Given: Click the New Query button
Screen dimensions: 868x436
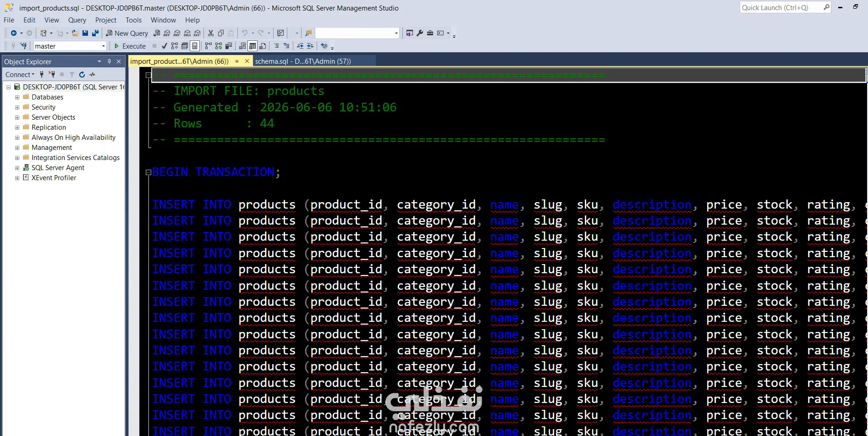Looking at the screenshot, I should click(x=127, y=33).
